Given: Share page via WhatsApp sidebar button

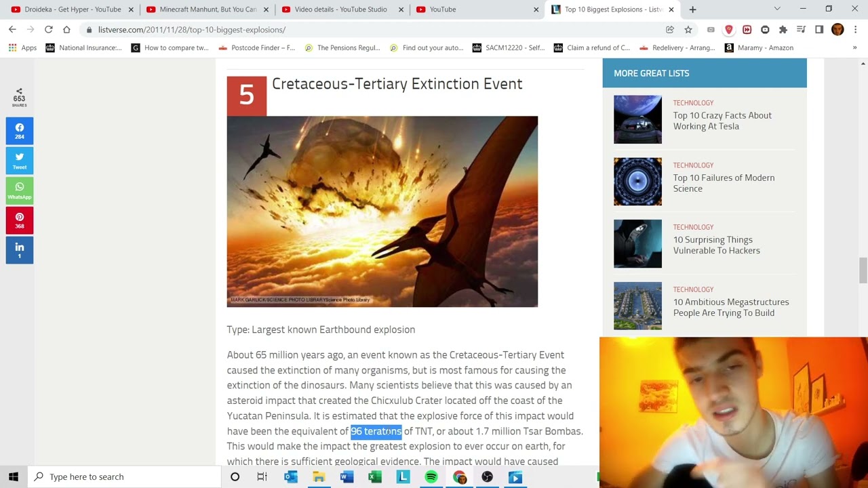Looking at the screenshot, I should click(20, 190).
